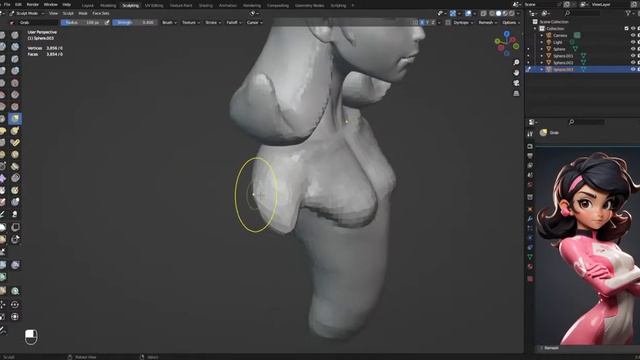640x360 pixels.
Task: Select the Transform tool in toolbar
Action: pos(15,317)
